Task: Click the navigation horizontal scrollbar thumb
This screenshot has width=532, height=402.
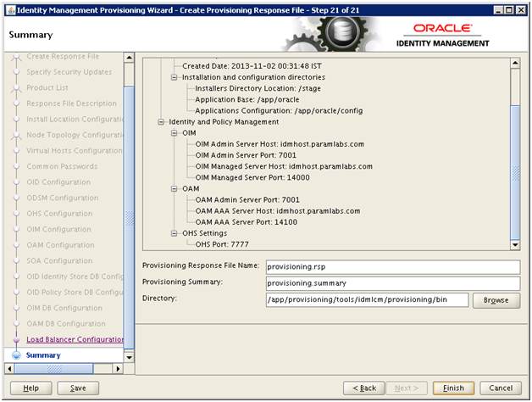Action: (53, 369)
